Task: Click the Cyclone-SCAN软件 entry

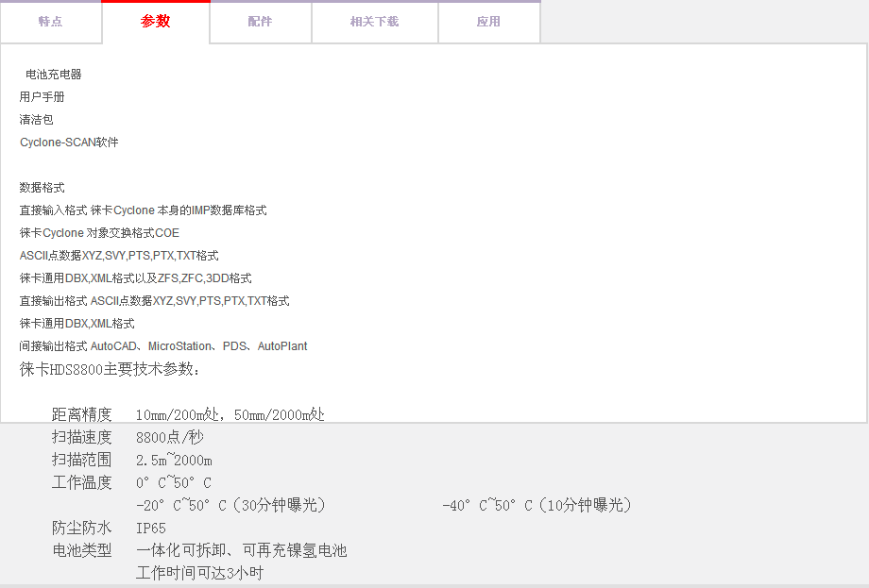Action: pyautogui.click(x=69, y=143)
